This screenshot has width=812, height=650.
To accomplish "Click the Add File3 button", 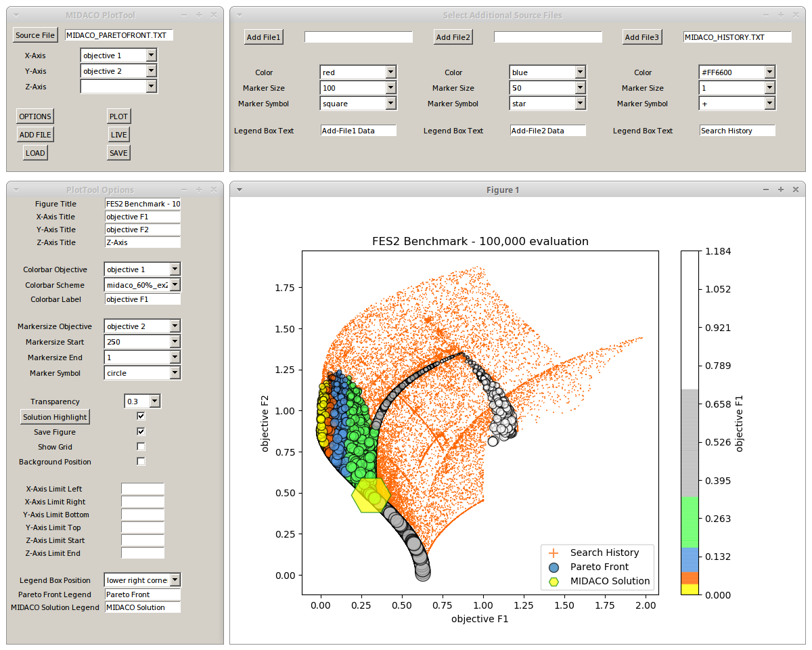I will (642, 37).
